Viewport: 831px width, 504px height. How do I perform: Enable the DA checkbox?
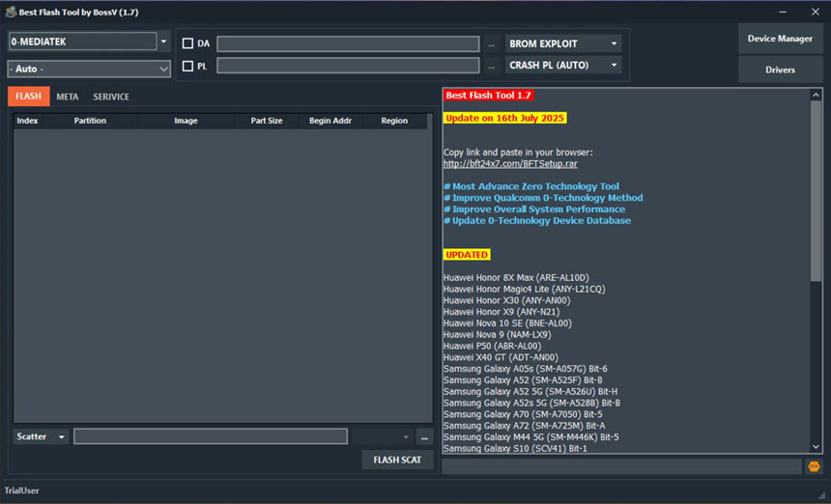click(187, 43)
